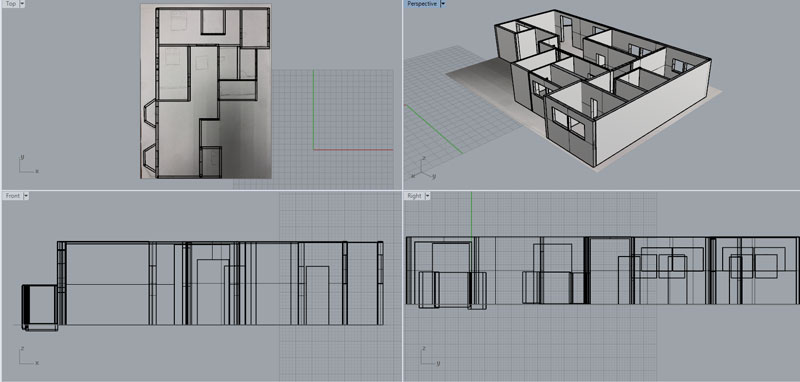
Task: Open the Perspective viewport dropdown arrow
Action: point(443,4)
